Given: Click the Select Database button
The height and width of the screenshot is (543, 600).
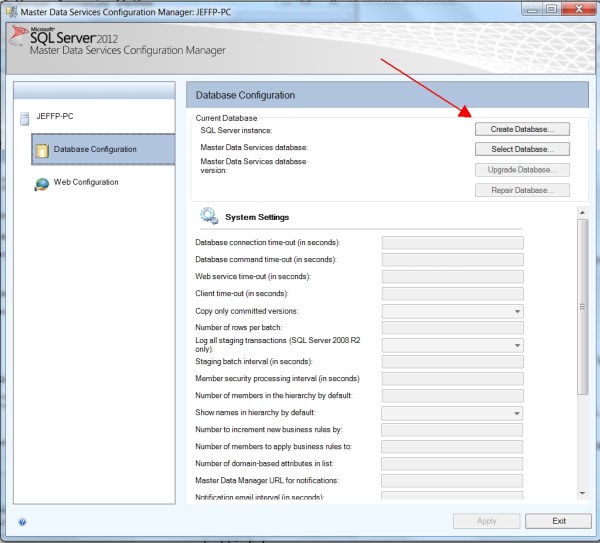Looking at the screenshot, I should click(522, 149).
